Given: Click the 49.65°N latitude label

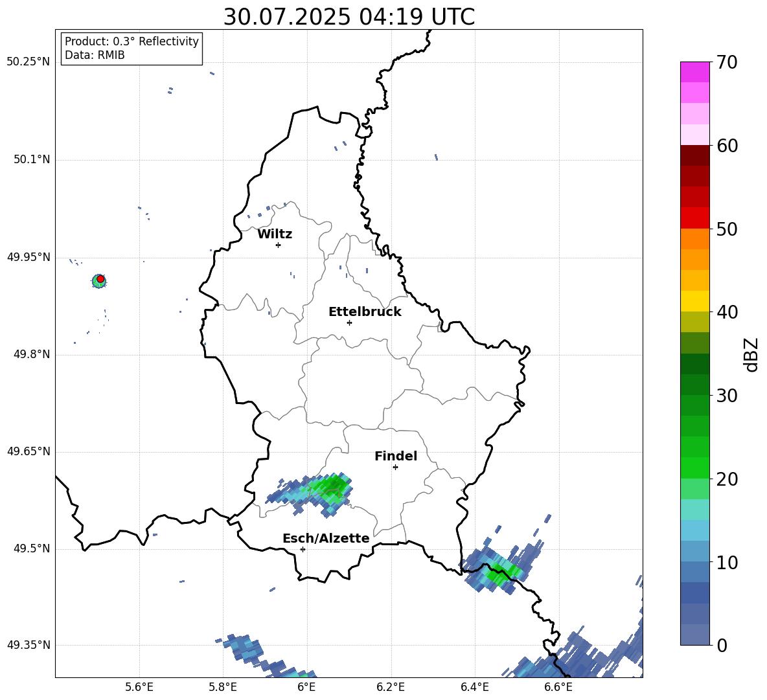Looking at the screenshot, I should [x=29, y=451].
